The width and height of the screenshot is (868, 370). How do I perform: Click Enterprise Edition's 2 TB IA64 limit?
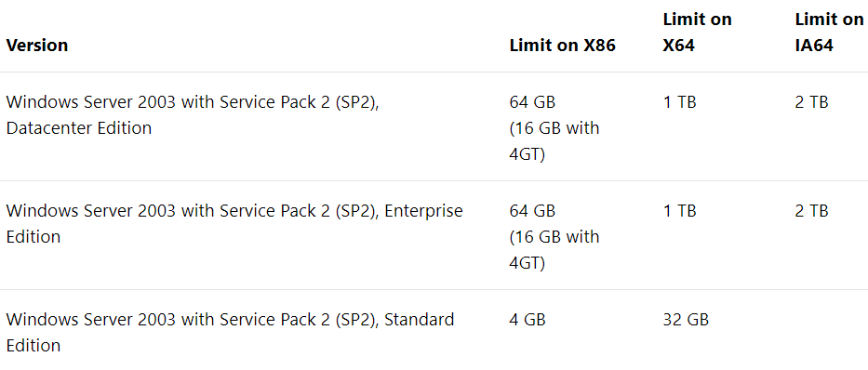pyautogui.click(x=811, y=211)
